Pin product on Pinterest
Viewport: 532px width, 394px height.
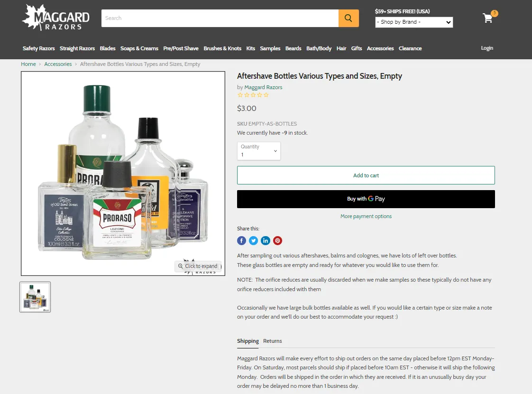277,240
